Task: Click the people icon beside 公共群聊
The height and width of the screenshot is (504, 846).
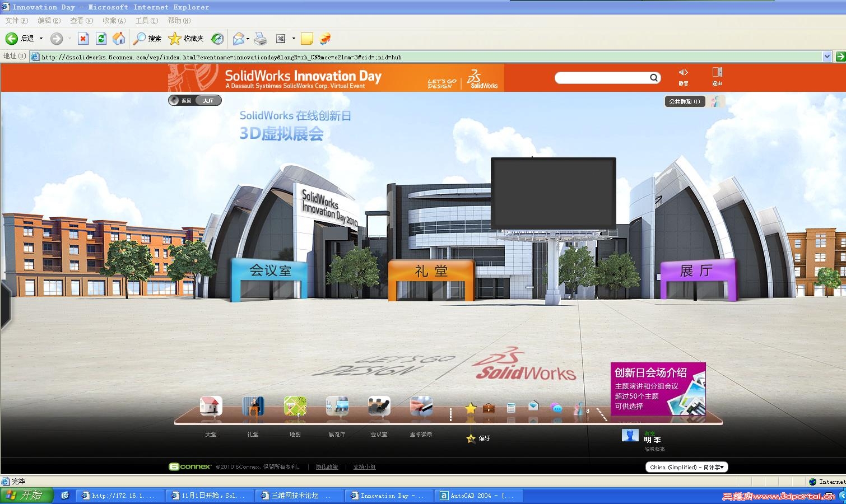Action: pyautogui.click(x=717, y=101)
